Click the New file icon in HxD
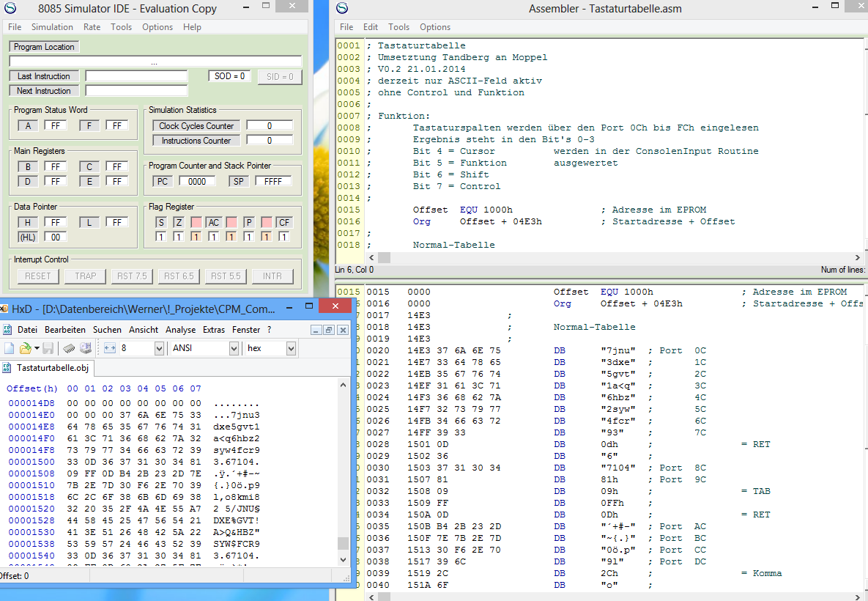Screen dimensions: 868x601 tap(10, 348)
